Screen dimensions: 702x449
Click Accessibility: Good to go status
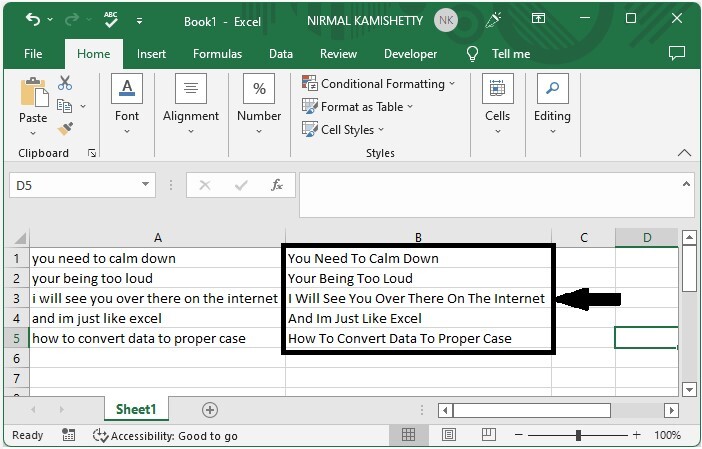[x=165, y=436]
